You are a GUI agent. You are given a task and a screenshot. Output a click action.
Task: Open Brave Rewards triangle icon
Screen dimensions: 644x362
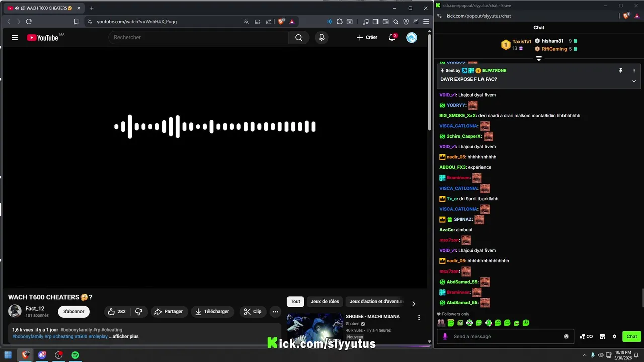coord(292,22)
